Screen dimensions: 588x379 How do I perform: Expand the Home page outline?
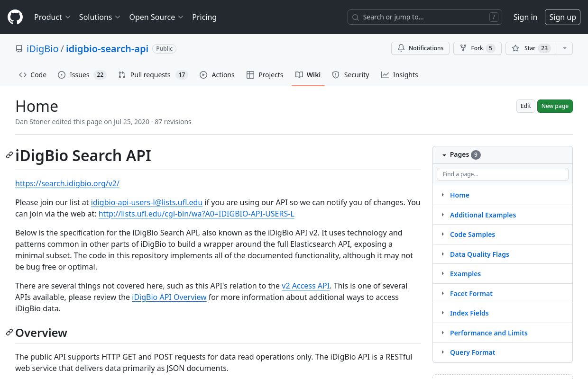pyautogui.click(x=443, y=195)
